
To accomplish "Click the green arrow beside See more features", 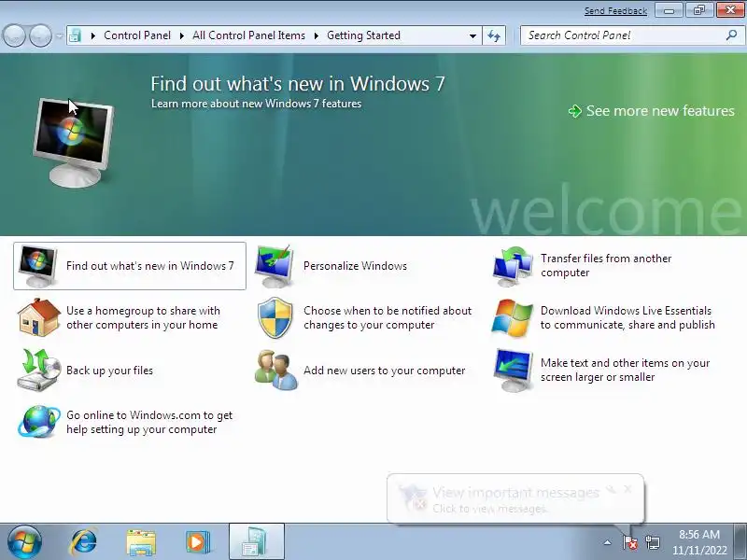I will pyautogui.click(x=575, y=111).
